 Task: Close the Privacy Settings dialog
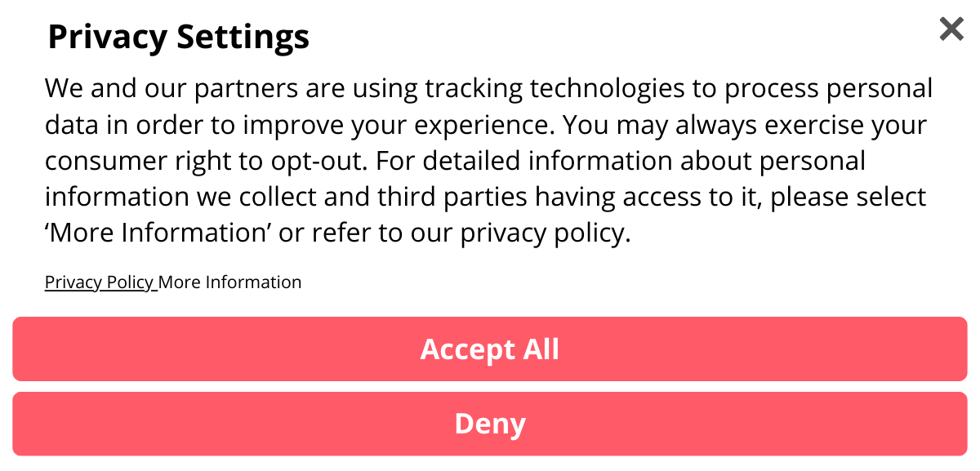(951, 30)
